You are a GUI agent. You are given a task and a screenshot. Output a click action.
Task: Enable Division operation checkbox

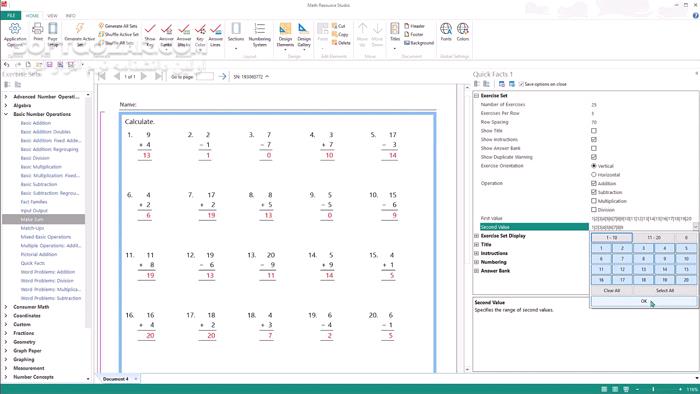coord(594,209)
